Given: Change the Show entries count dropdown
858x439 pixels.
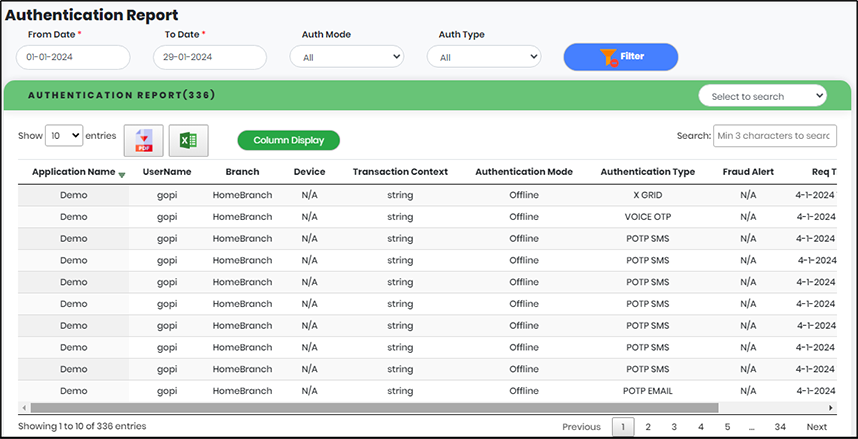Looking at the screenshot, I should [64, 135].
